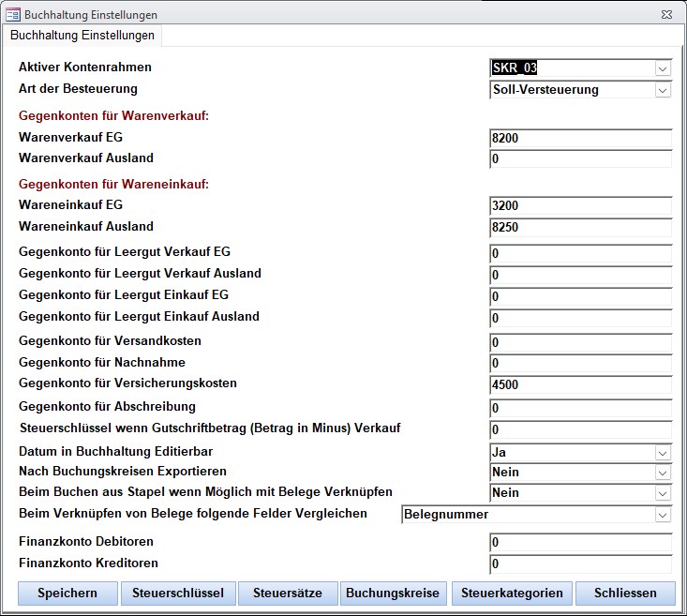Close the Buchhaltung Einstellungen window
Image resolution: width=687 pixels, height=616 pixels.
(x=666, y=15)
